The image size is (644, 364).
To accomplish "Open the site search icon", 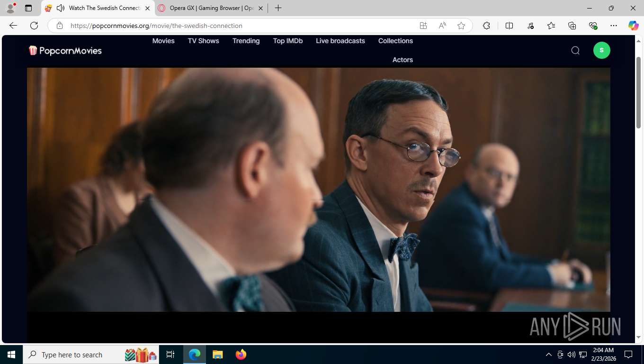I will (575, 50).
